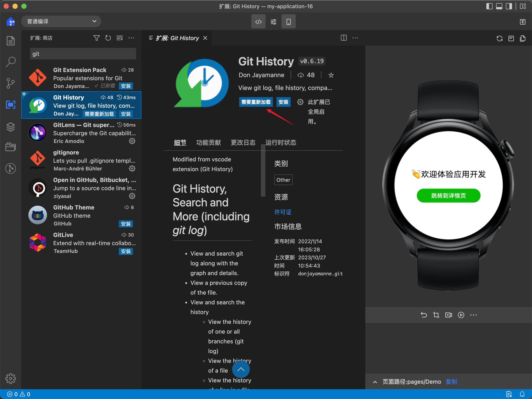Click the README vertical scrollbar
This screenshot has height=399, width=532.
(263, 170)
